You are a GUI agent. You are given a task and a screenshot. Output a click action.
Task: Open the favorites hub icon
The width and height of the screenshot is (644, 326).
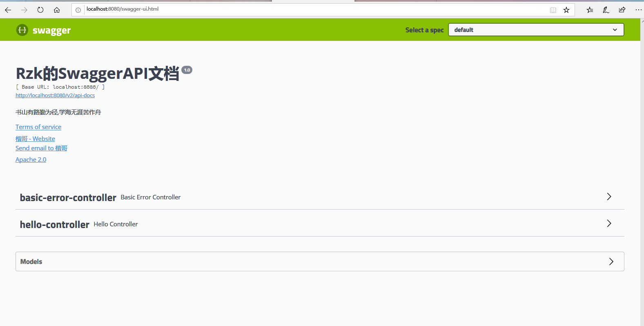tap(590, 10)
